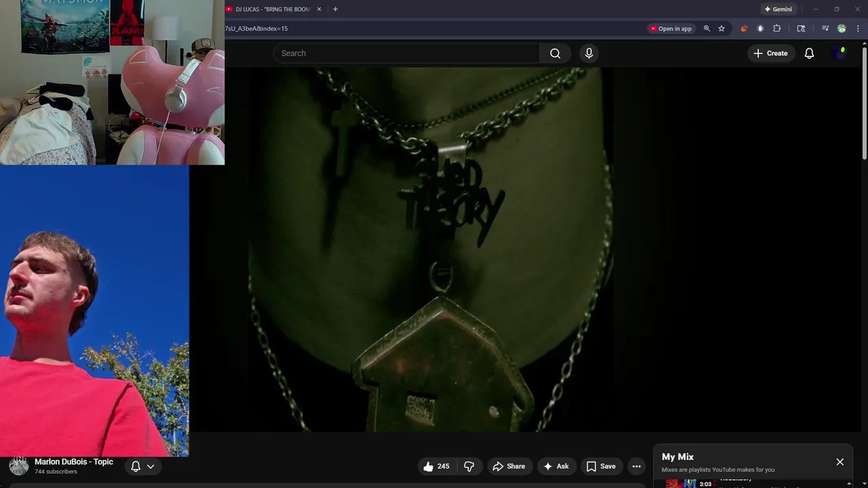This screenshot has width=868, height=488.
Task: Open more actions three-dot menu below video
Action: [x=636, y=466]
